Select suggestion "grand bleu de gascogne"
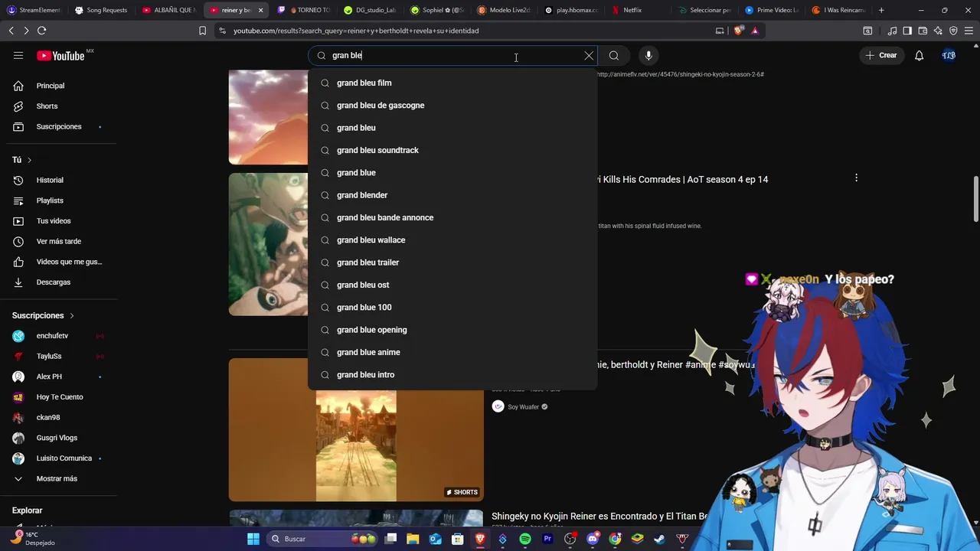980x551 pixels. (x=452, y=105)
